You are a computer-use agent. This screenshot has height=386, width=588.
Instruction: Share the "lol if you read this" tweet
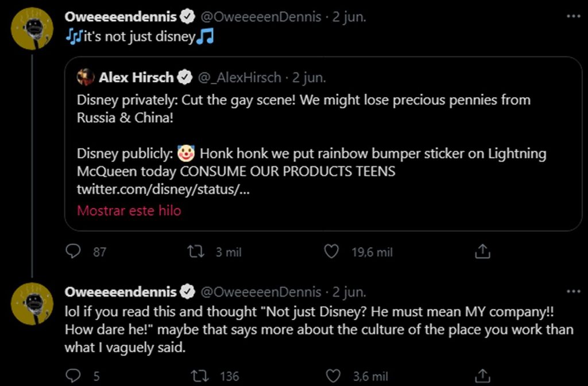click(483, 376)
